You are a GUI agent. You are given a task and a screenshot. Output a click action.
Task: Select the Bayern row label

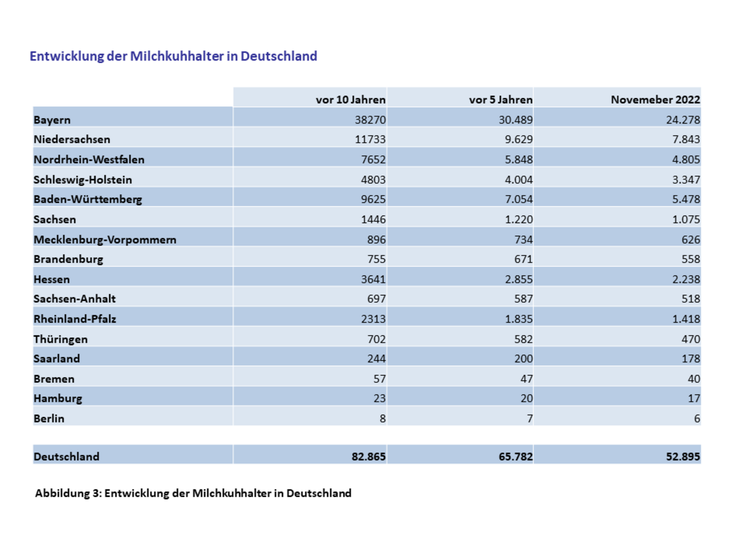click(52, 120)
